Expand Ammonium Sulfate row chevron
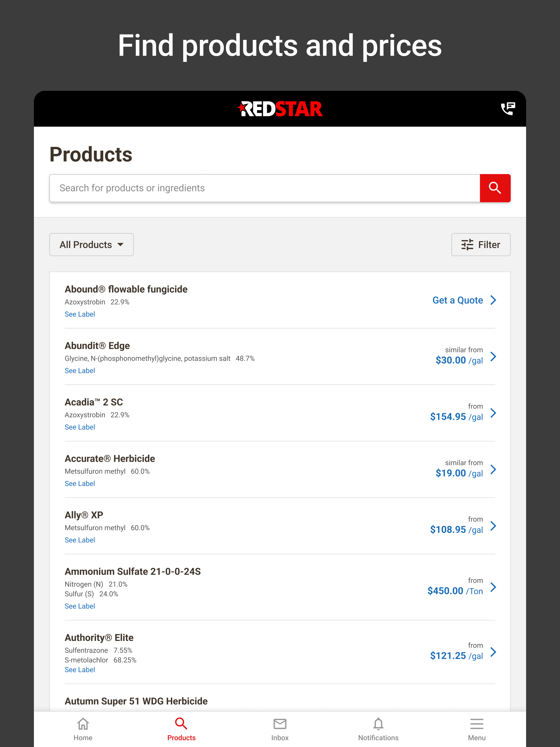The width and height of the screenshot is (560, 747). (493, 587)
